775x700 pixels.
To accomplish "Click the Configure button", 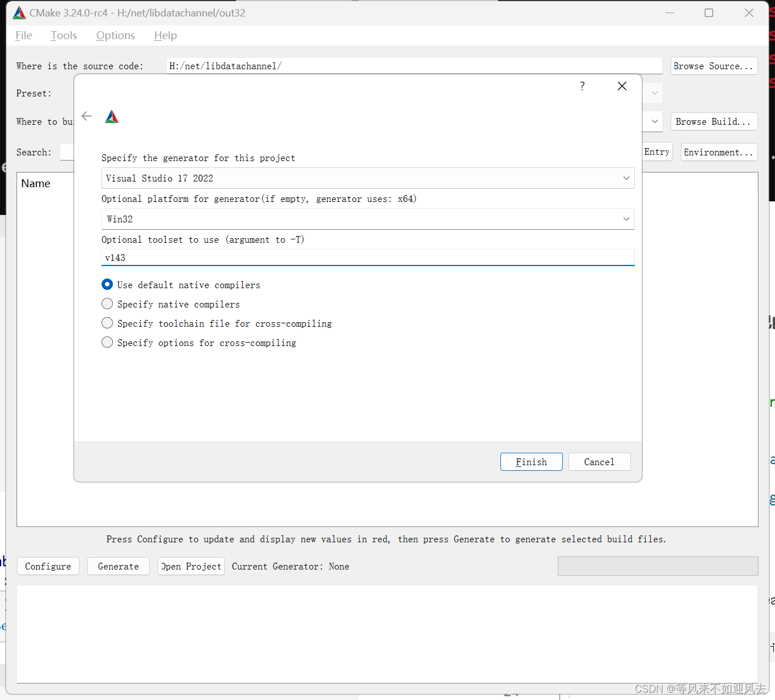I will pyautogui.click(x=48, y=566).
